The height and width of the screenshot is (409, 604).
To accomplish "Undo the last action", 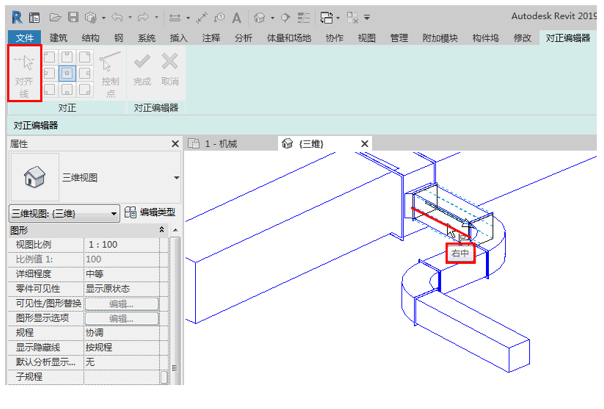I will [117, 17].
